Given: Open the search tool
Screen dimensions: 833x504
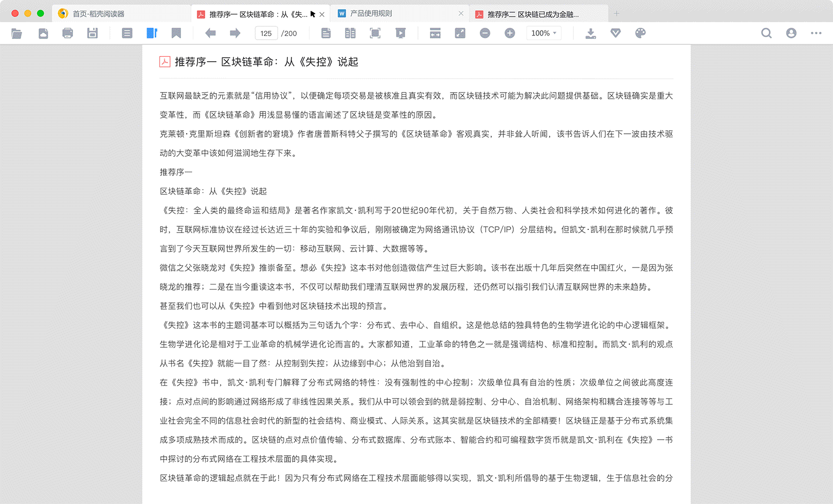Looking at the screenshot, I should click(x=766, y=33).
